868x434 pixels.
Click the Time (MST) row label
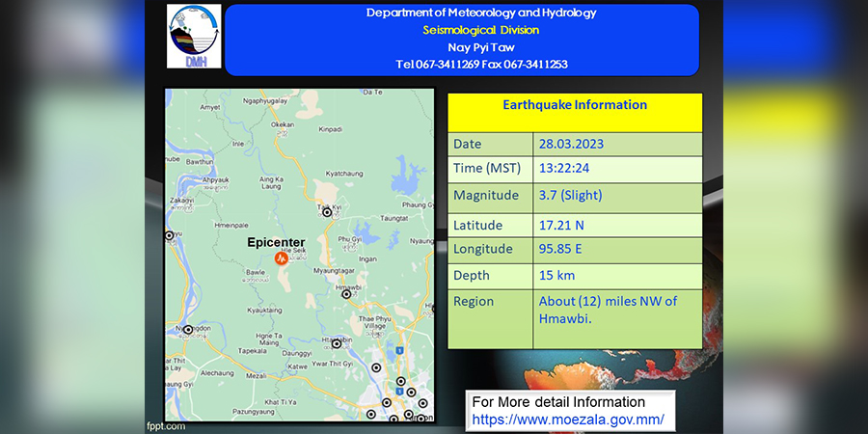tap(487, 168)
